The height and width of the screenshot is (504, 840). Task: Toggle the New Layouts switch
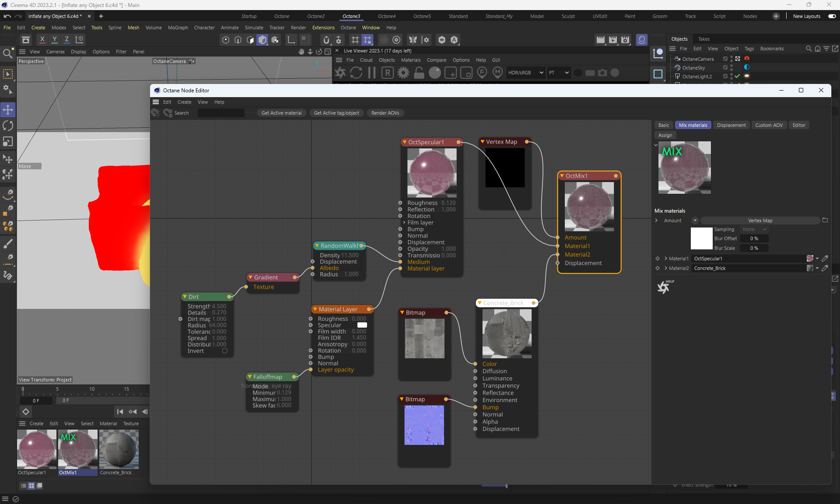tap(832, 16)
